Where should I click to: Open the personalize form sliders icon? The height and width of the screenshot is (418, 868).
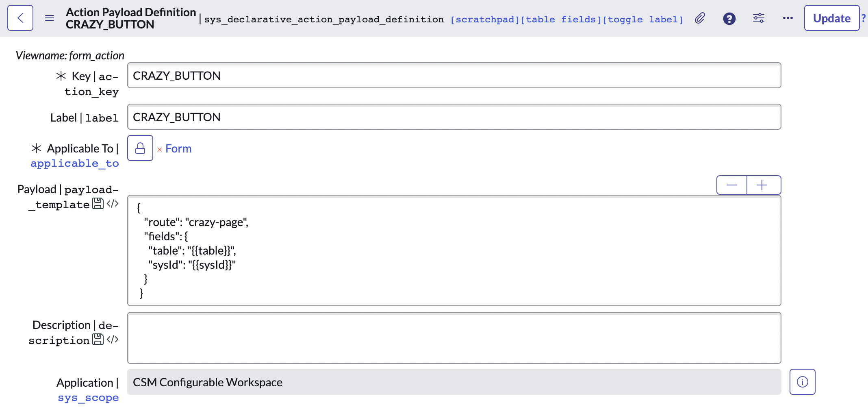(758, 18)
